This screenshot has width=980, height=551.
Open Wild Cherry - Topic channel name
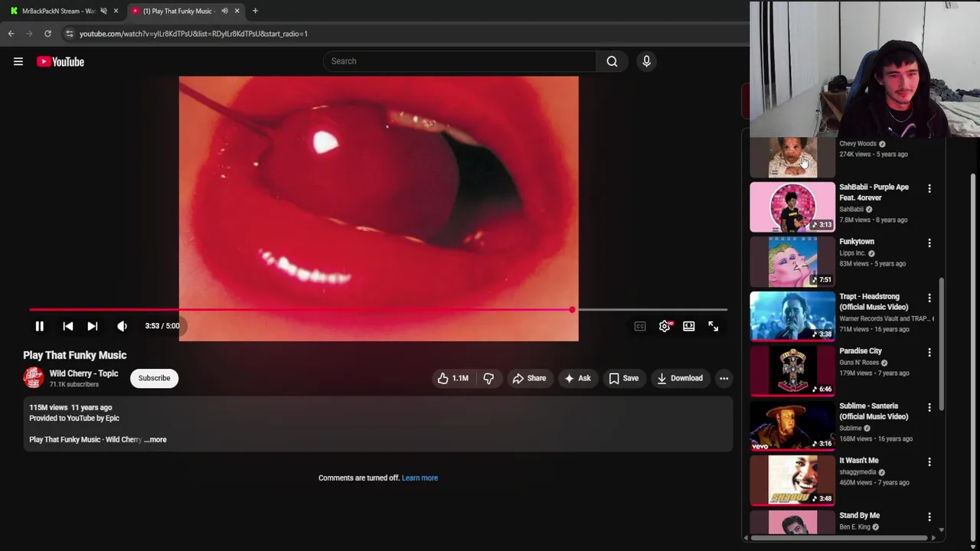pyautogui.click(x=83, y=373)
